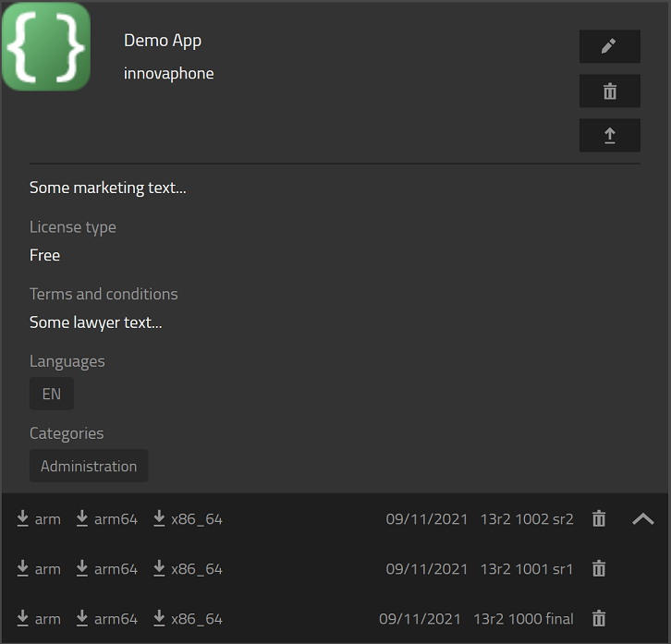
Task: Download x86_64 build of 13r2 1001 sr1
Action: pyautogui.click(x=188, y=569)
